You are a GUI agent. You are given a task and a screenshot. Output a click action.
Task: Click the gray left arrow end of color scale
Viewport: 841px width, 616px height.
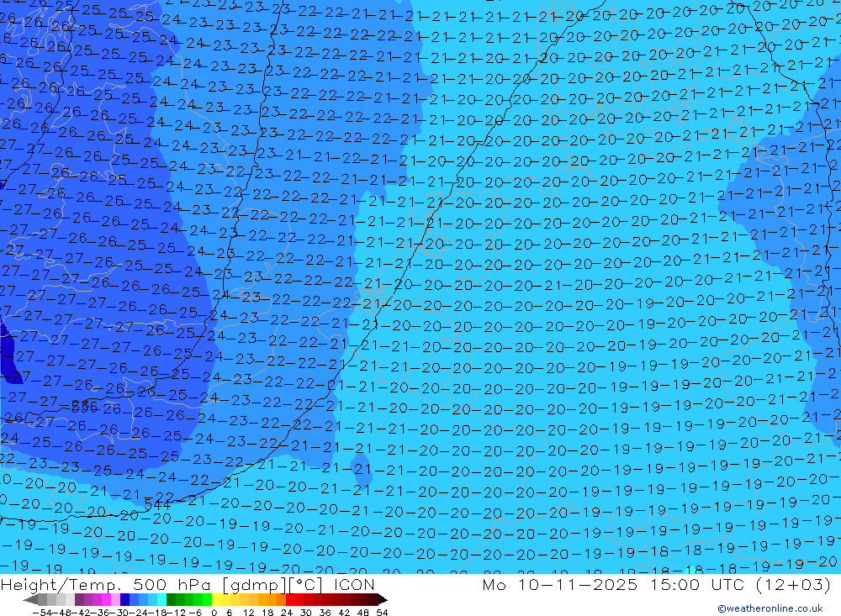click(30, 599)
